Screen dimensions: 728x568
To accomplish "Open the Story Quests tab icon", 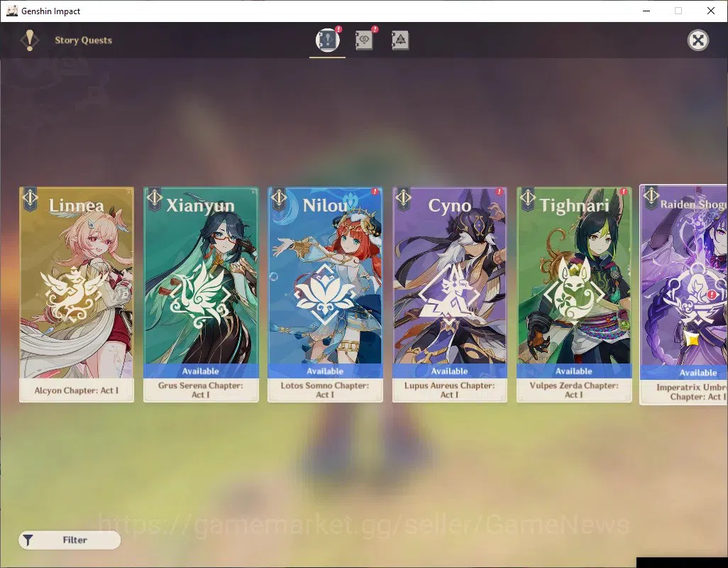I will pyautogui.click(x=327, y=40).
